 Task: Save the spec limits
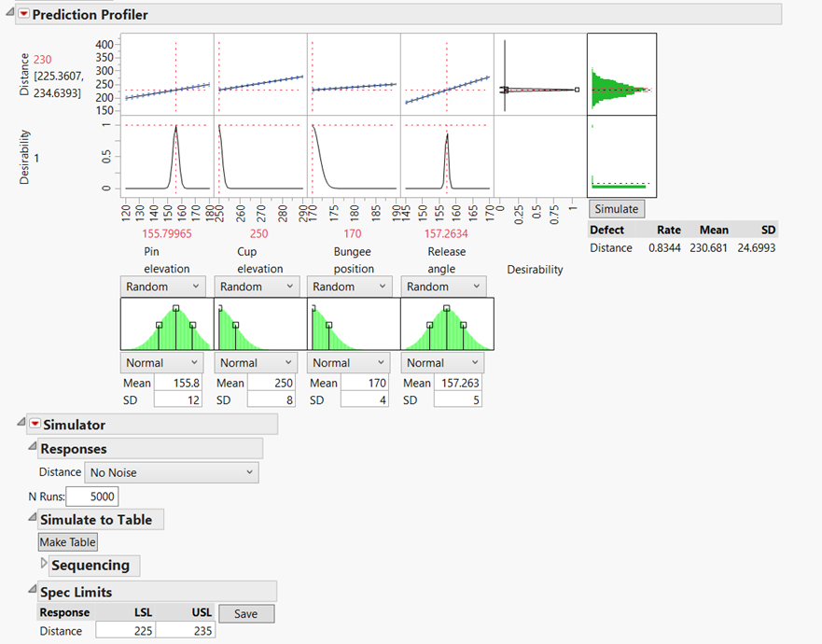pos(246,613)
